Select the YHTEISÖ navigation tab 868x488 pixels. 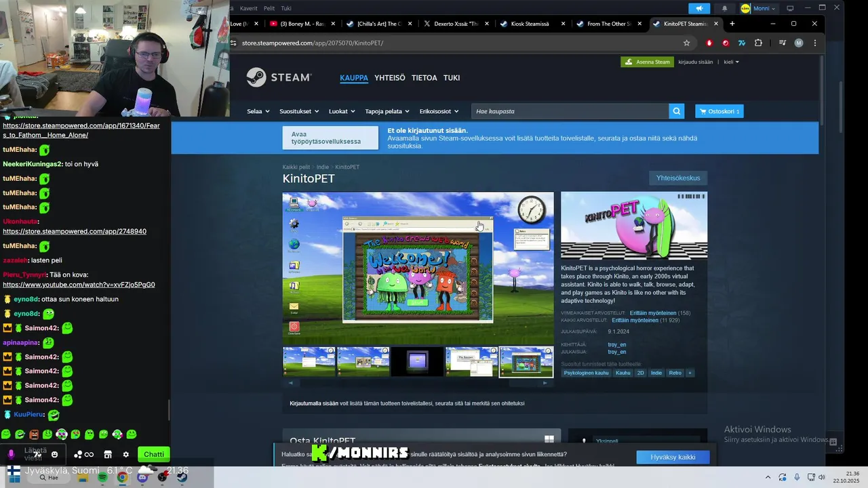[390, 78]
